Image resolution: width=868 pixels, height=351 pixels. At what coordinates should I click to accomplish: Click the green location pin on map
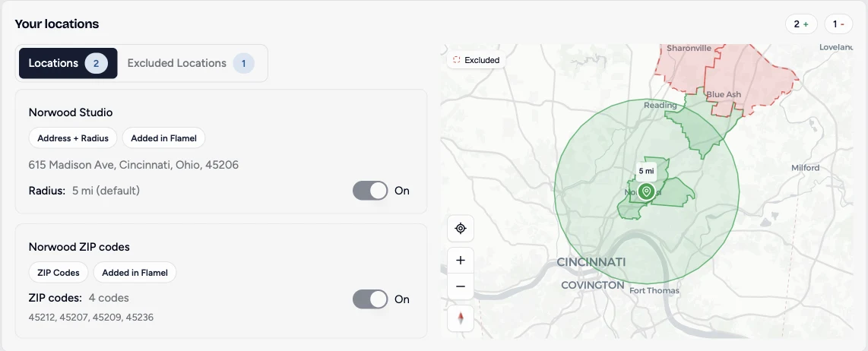pos(646,192)
